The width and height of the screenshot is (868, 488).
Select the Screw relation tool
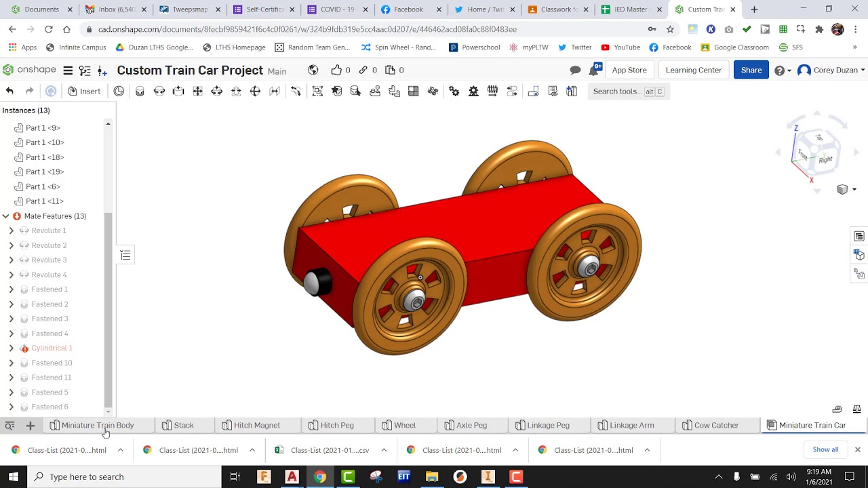point(493,91)
